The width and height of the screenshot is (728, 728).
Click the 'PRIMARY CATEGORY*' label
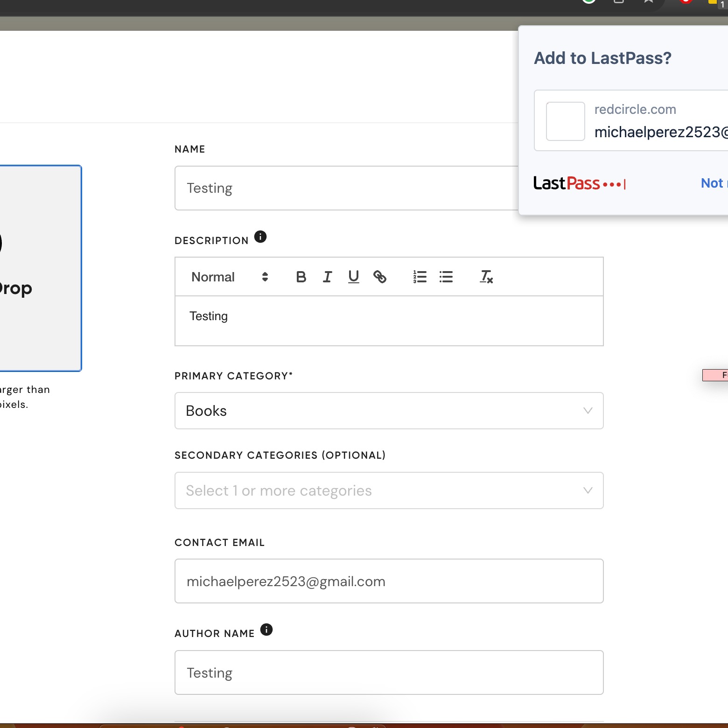point(234,376)
